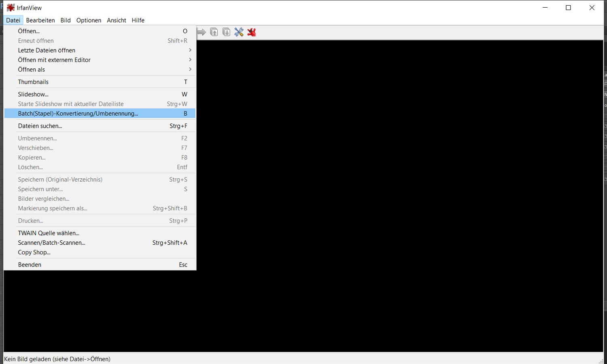The width and height of the screenshot is (607, 364).
Task: Choose Scannen/Batch-Scannen... entry
Action: click(x=100, y=243)
